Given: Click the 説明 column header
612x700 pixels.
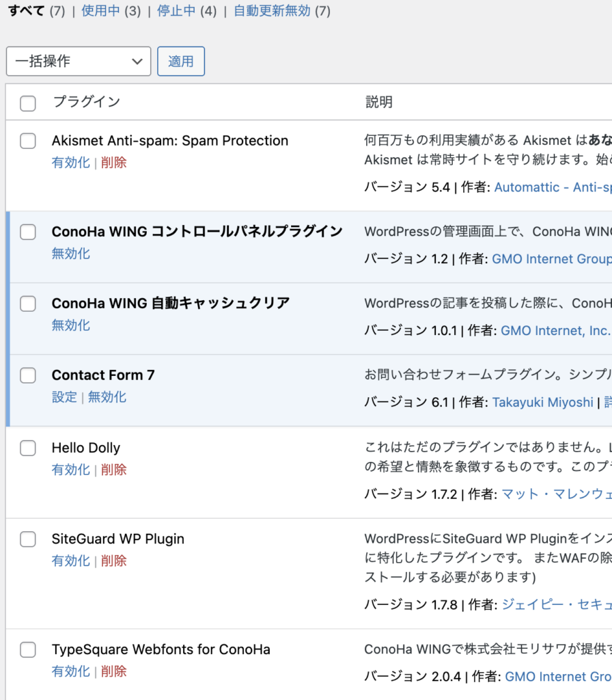Looking at the screenshot, I should point(378,103).
